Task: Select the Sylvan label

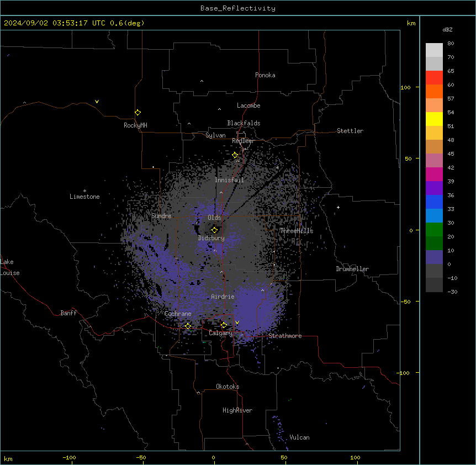Action: [215, 135]
